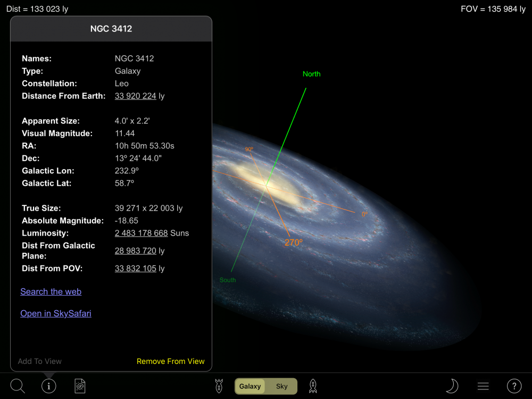Click the Galactic Lon value 232.9°

127,171
